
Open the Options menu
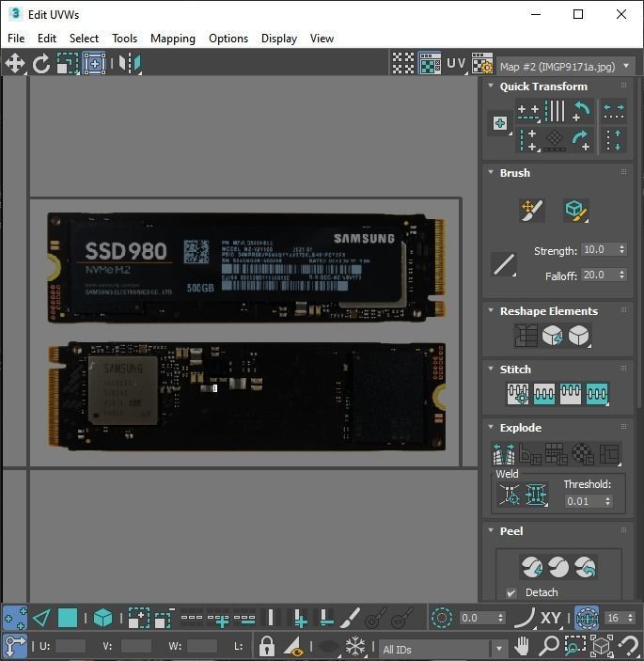click(228, 39)
